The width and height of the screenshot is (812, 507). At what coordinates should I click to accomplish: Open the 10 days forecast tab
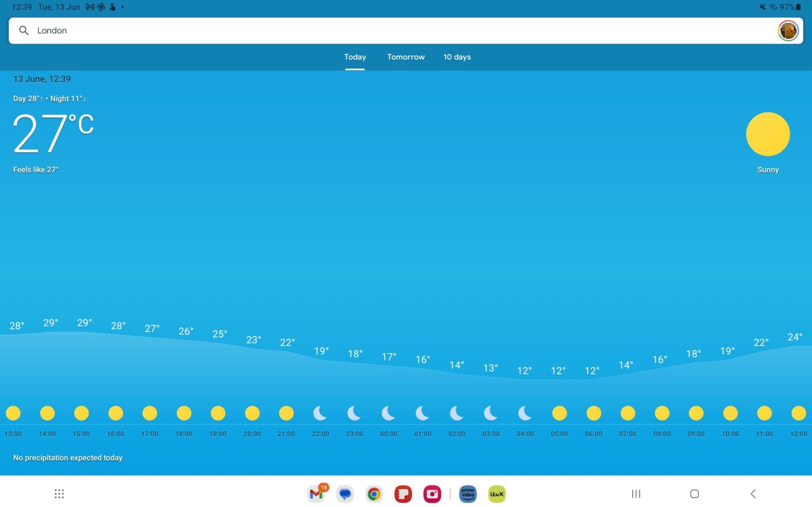(457, 57)
